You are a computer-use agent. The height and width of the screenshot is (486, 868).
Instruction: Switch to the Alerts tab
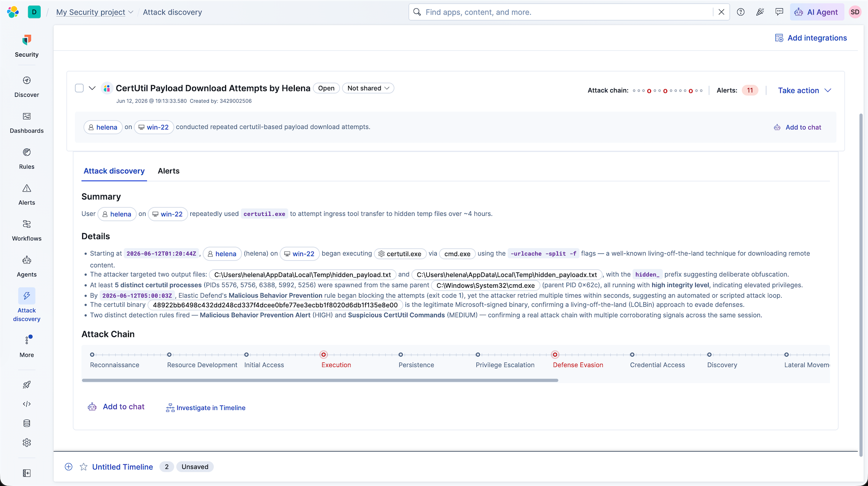[169, 171]
